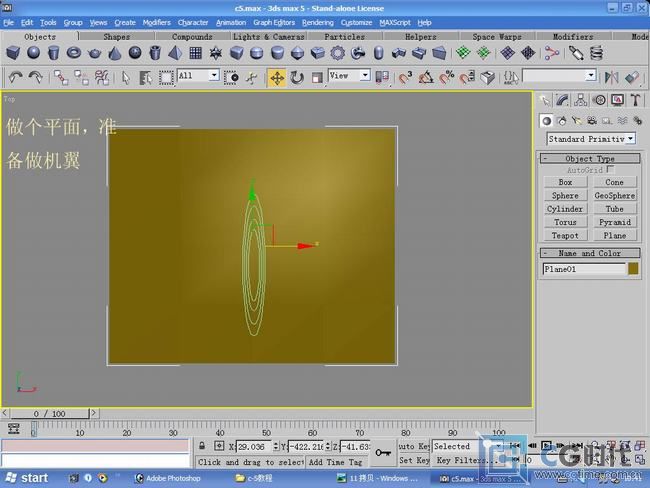The width and height of the screenshot is (650, 488).
Task: Toggle the Window/Crossing selection mode
Action: tap(231, 78)
